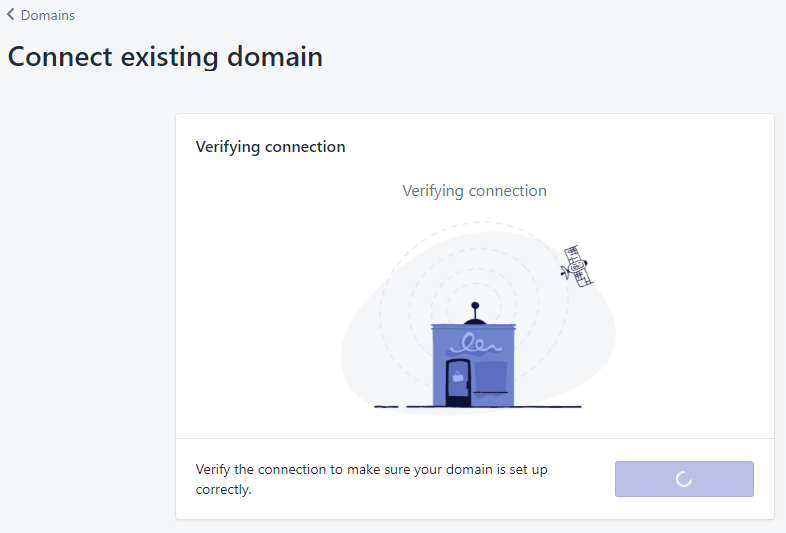Screen dimensions: 786x533
Task: Click the loading spinner icon
Action: tap(684, 479)
